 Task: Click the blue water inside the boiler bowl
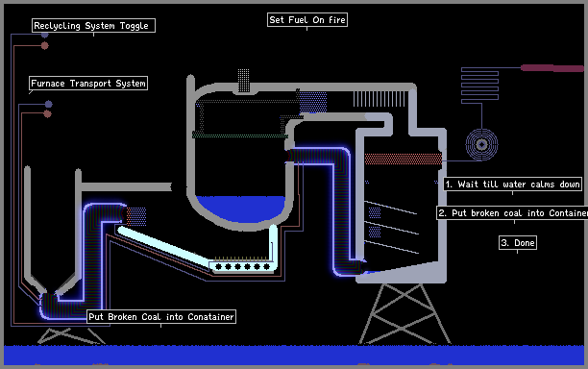pyautogui.click(x=241, y=207)
